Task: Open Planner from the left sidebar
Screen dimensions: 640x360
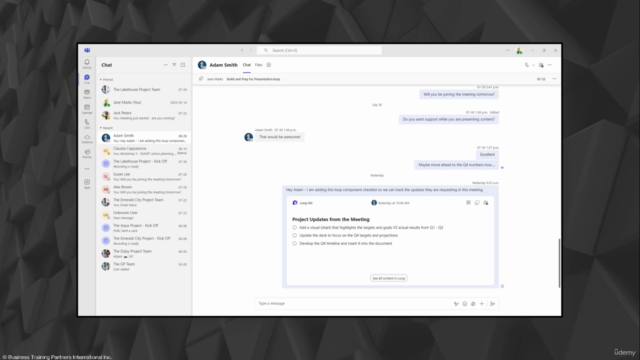Action: [x=87, y=153]
